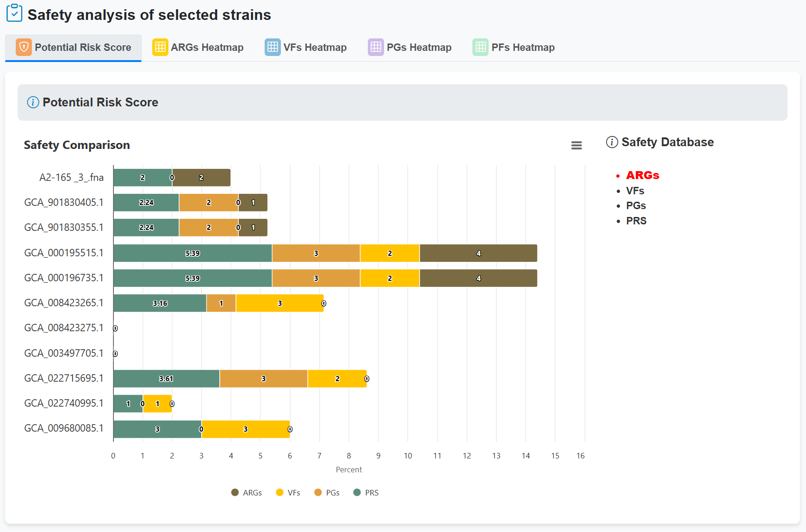Image resolution: width=806 pixels, height=532 pixels.
Task: Toggle PRS series visibility in the legend
Action: coord(366,493)
